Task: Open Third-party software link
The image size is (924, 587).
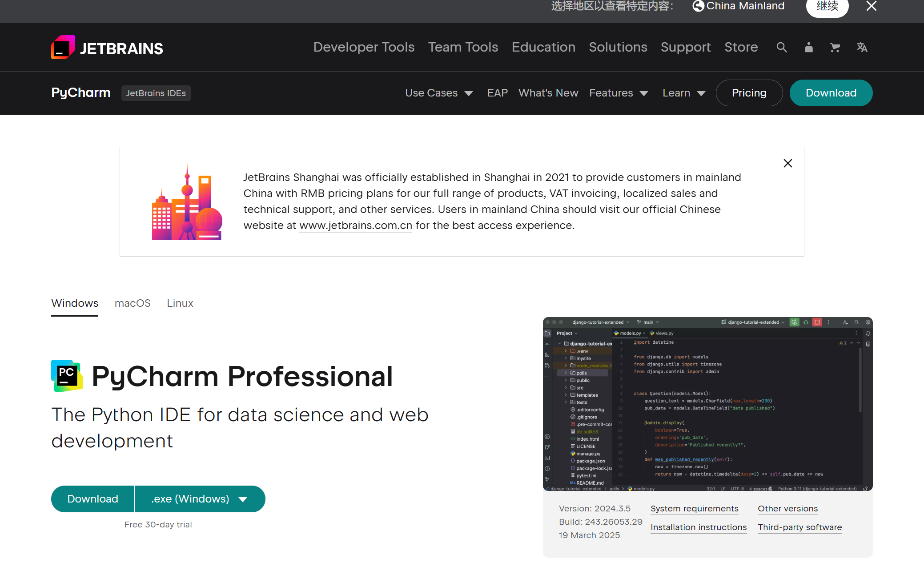Action: pyautogui.click(x=800, y=527)
